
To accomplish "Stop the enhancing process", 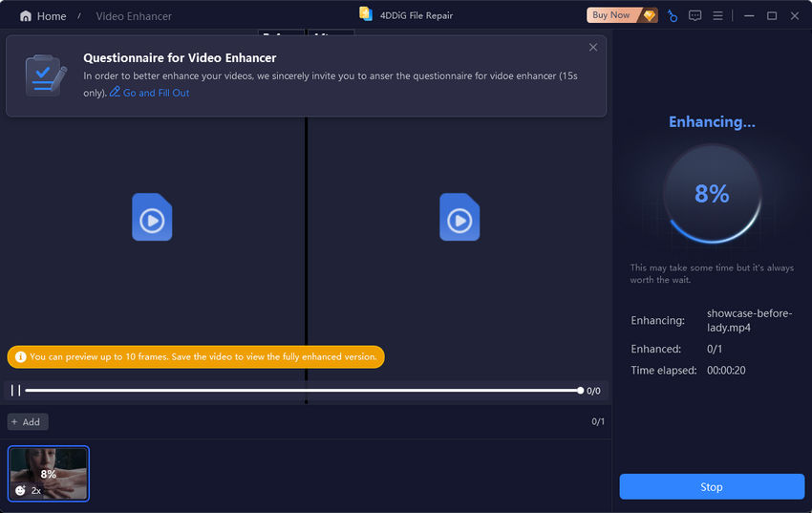I will 712,486.
